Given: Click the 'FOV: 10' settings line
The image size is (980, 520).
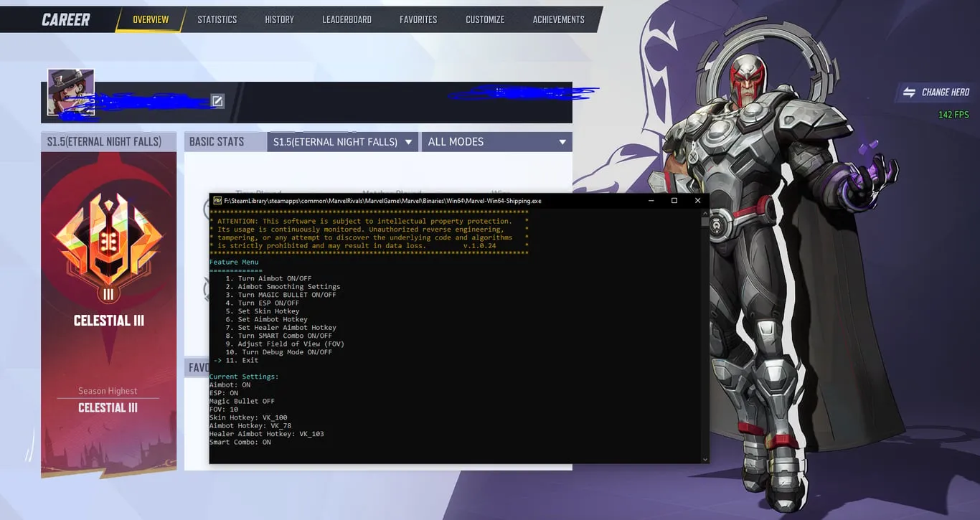Looking at the screenshot, I should click(x=224, y=410).
